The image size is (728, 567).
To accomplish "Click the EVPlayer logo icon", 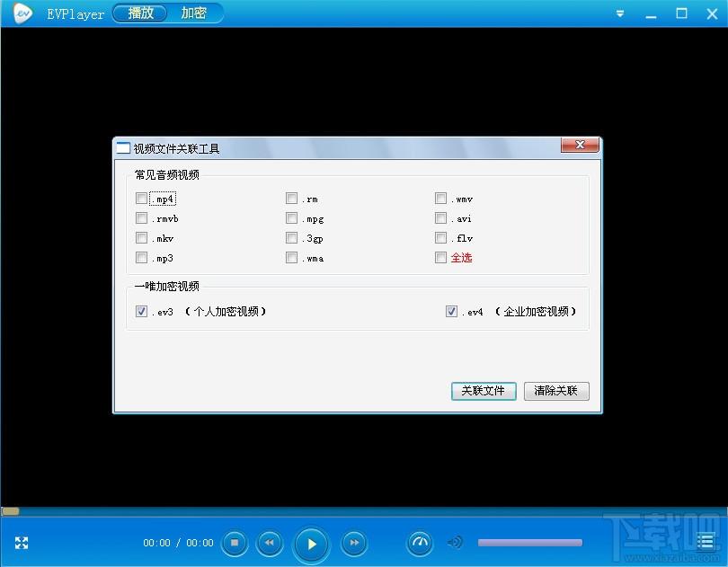I will point(23,13).
